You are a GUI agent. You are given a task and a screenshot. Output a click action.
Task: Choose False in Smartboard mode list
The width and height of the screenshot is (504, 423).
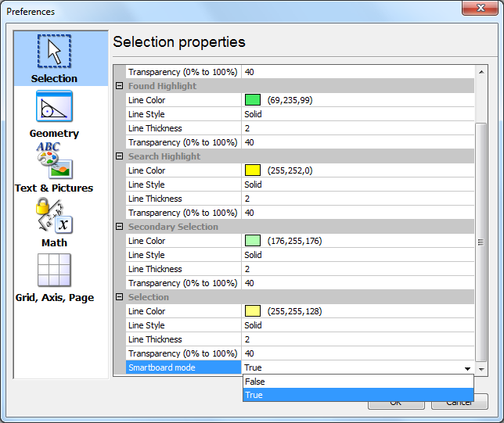coord(358,382)
